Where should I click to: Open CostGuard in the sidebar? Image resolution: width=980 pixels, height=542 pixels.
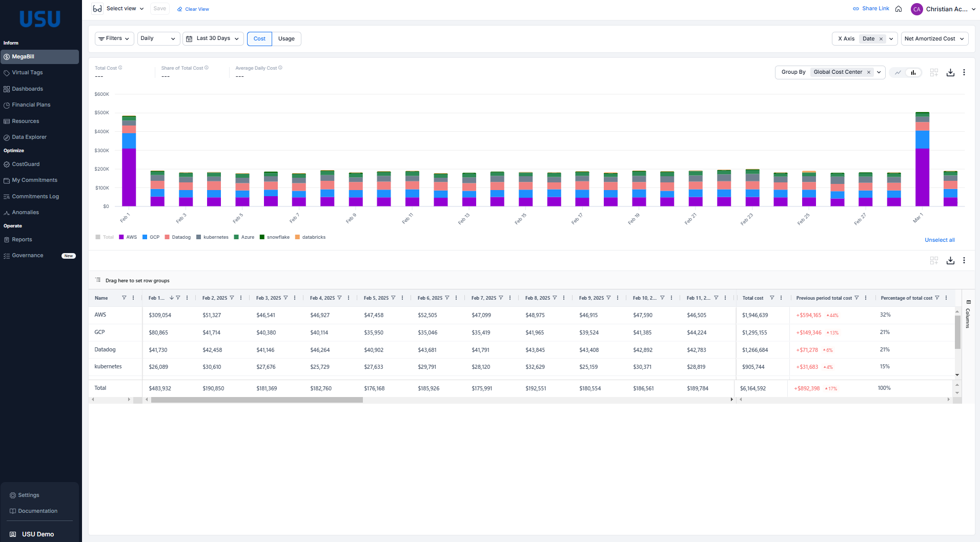point(26,164)
